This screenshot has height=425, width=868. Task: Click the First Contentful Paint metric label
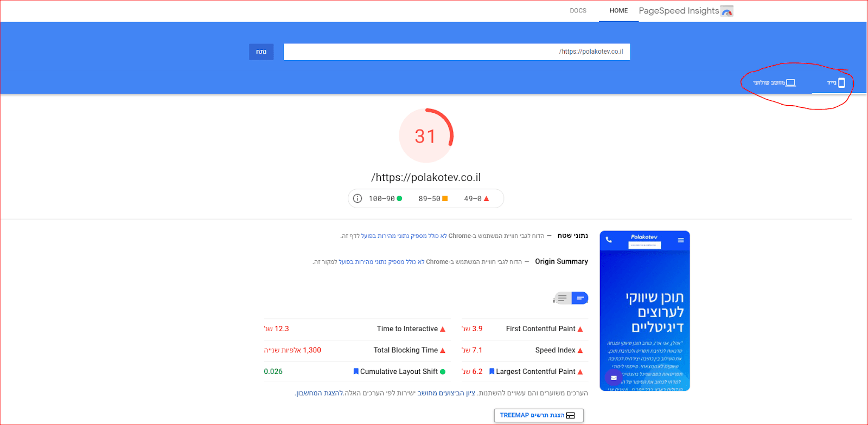540,329
